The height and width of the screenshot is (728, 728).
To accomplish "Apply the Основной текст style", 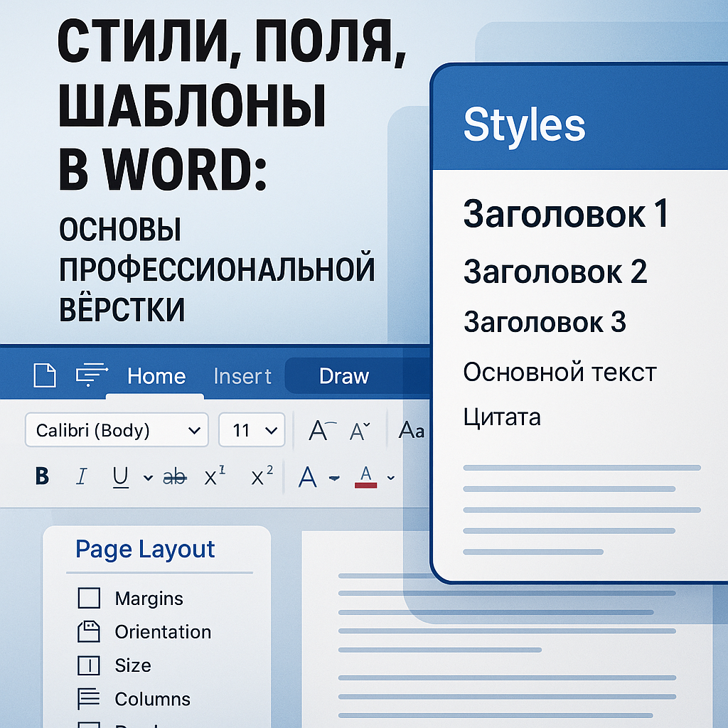I will [560, 372].
